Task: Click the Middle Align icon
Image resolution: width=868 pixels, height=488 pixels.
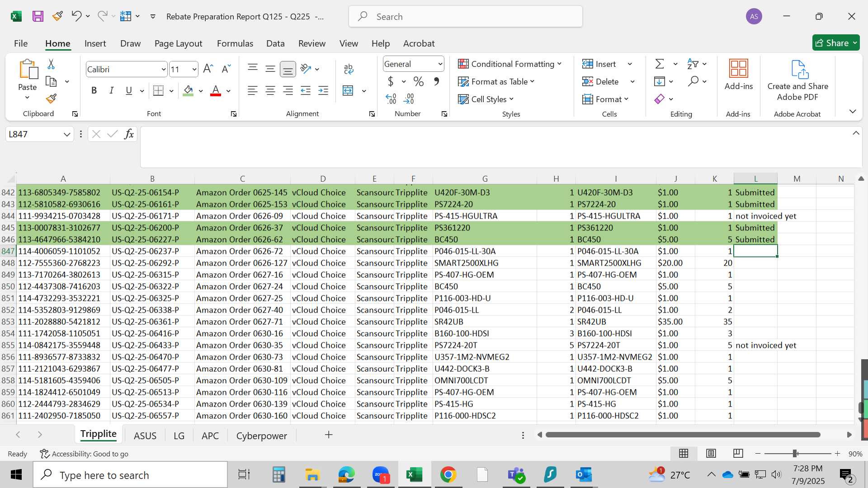Action: [x=270, y=69]
